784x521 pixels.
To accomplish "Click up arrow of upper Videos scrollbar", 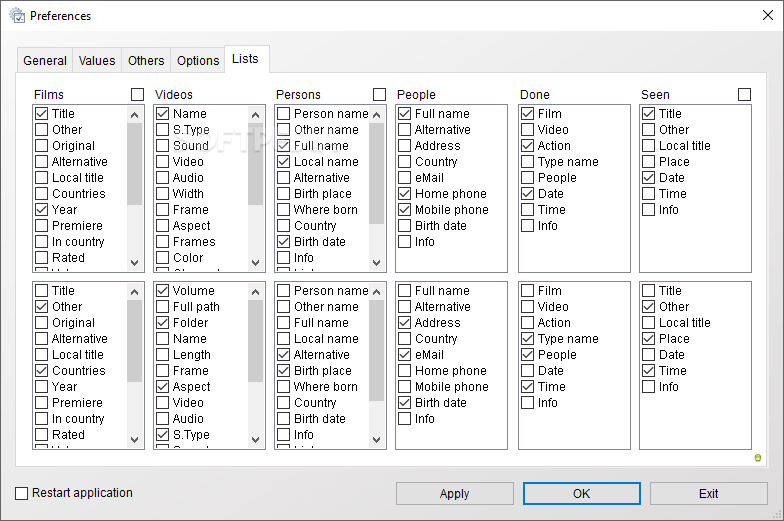I will tap(256, 115).
